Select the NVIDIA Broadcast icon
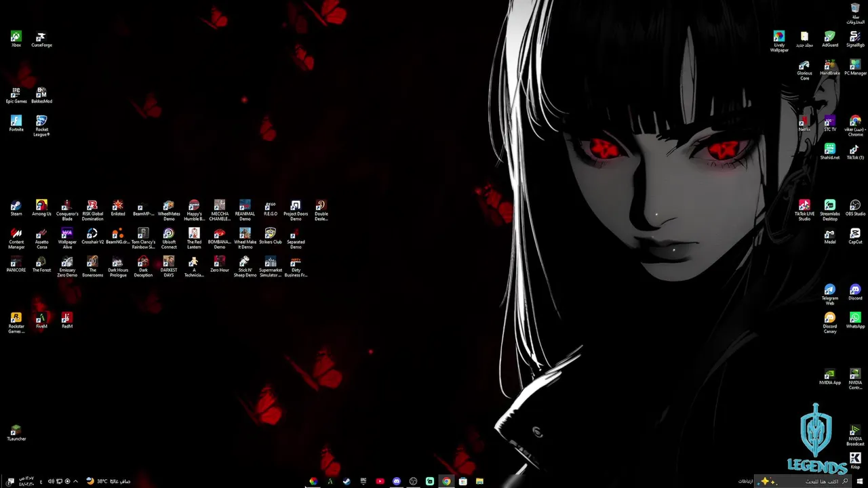868x488 pixels. (x=855, y=436)
